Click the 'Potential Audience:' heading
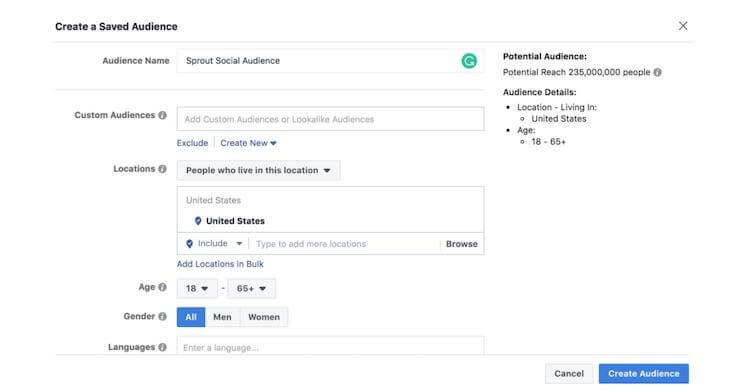Screen dimensions: 750x390 (545, 56)
